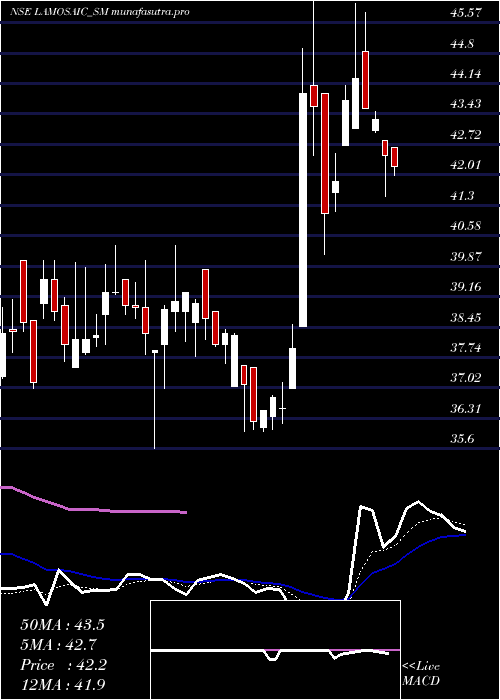This screenshot has height=700, width=500.
Task: Click the 36.31 price axis label
Action: [x=466, y=408]
